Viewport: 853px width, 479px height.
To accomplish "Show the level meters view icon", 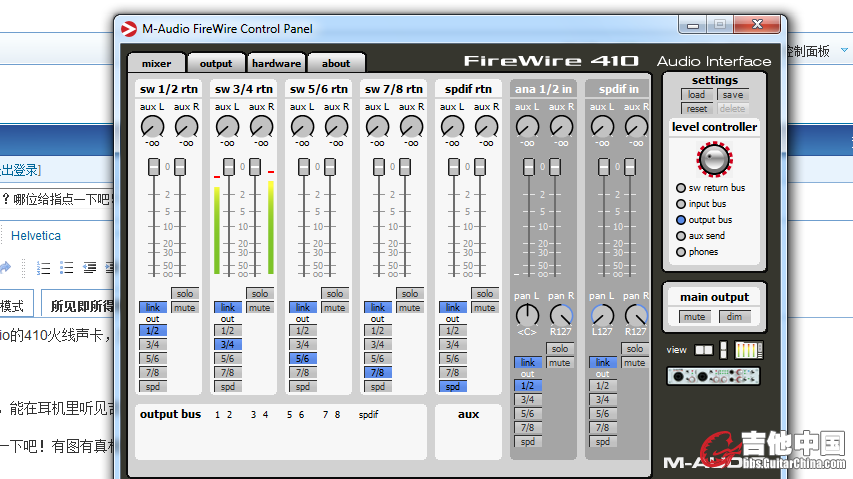I will (x=749, y=350).
